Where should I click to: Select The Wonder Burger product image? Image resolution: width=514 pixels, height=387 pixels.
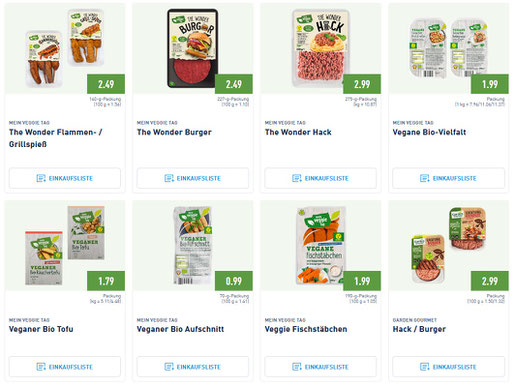coord(193,48)
